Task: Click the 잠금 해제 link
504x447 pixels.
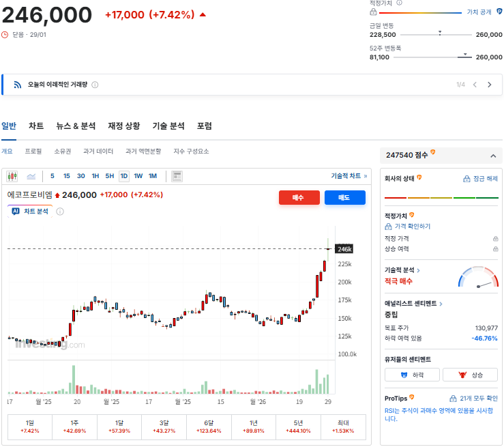Action: pyautogui.click(x=481, y=179)
